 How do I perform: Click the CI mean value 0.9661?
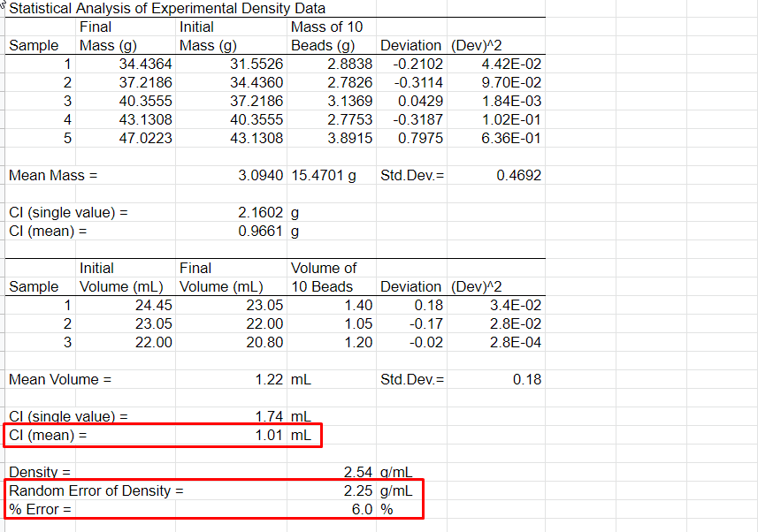262,231
